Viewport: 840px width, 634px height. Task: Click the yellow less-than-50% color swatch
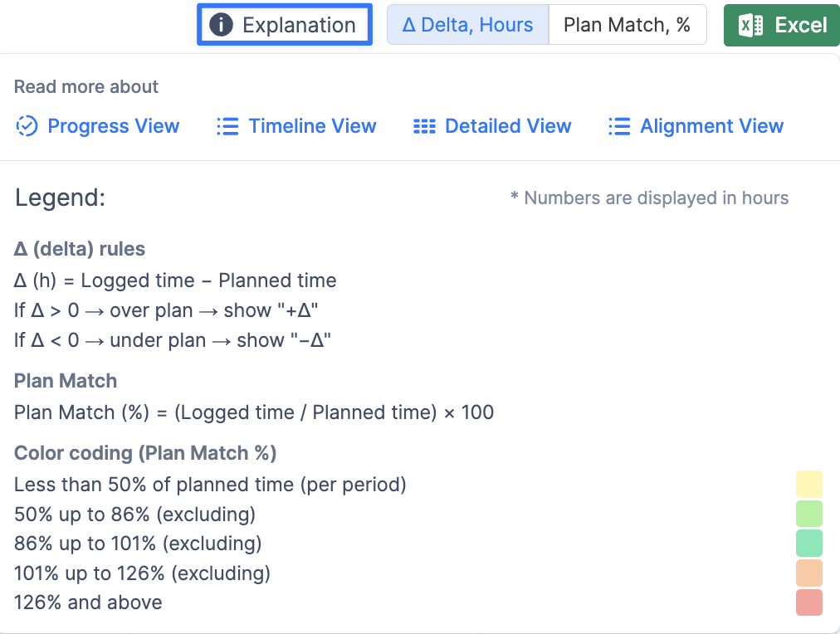pyautogui.click(x=809, y=484)
